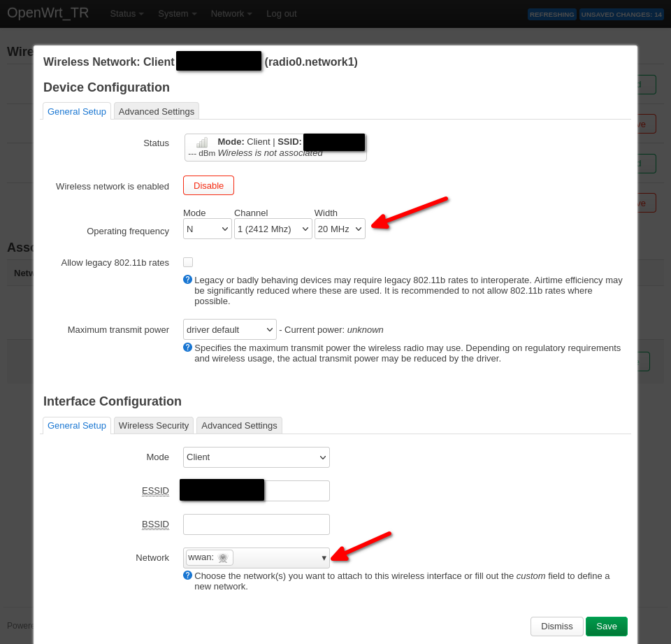Click the help icon below the Network selector
671x644 pixels.
(187, 575)
